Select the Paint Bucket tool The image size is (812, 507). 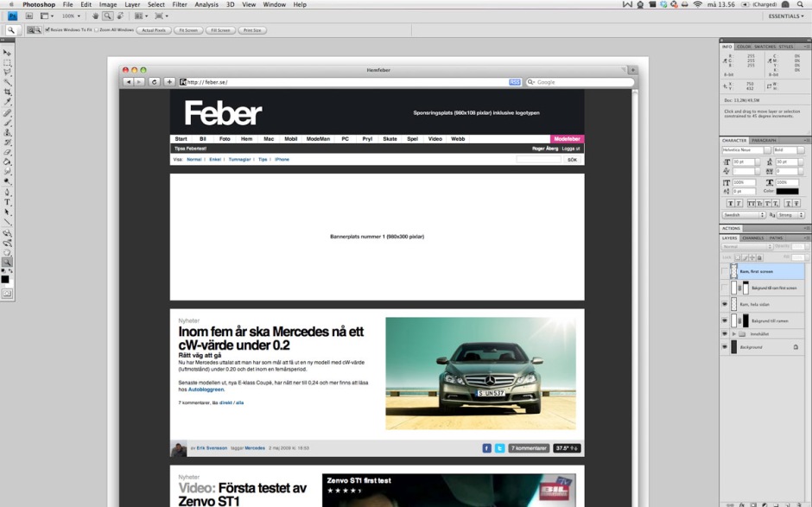(x=7, y=162)
